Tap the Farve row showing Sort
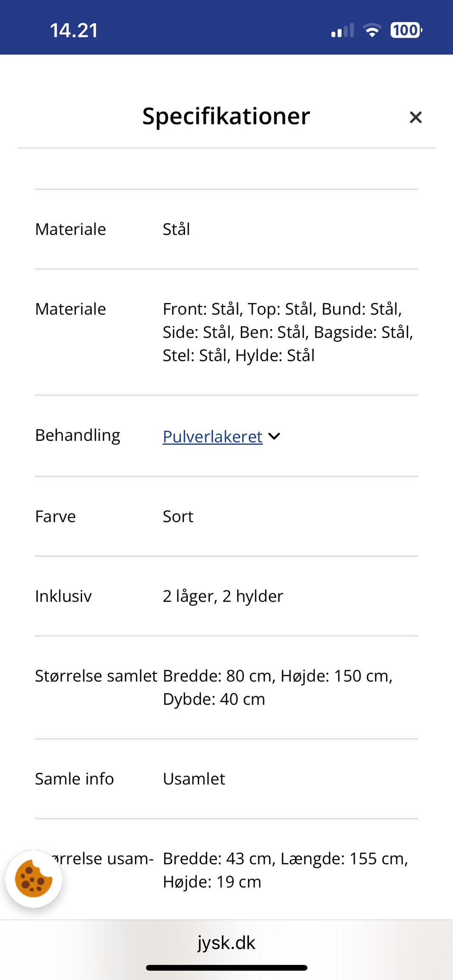 tap(177, 516)
